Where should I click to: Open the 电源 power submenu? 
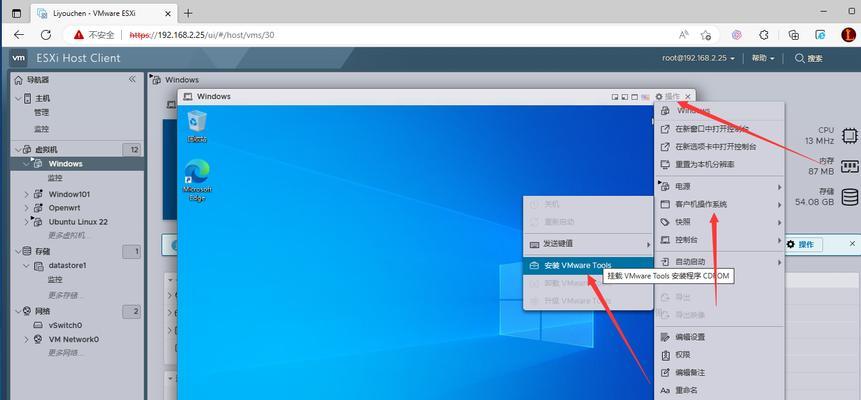pos(720,187)
